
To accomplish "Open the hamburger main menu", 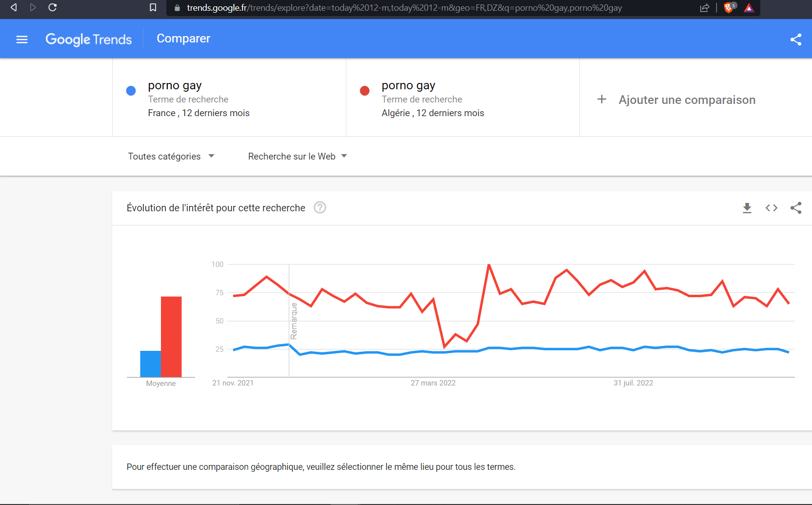I will 22,40.
